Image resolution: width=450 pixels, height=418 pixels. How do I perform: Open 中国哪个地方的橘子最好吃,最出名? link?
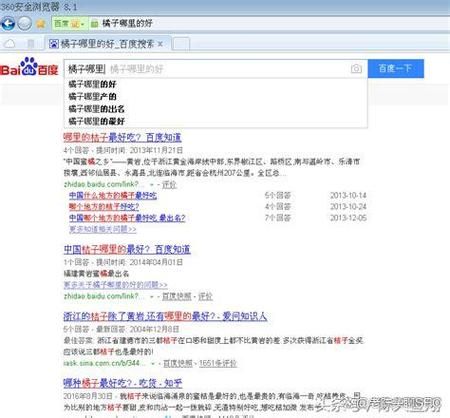[x=127, y=218]
